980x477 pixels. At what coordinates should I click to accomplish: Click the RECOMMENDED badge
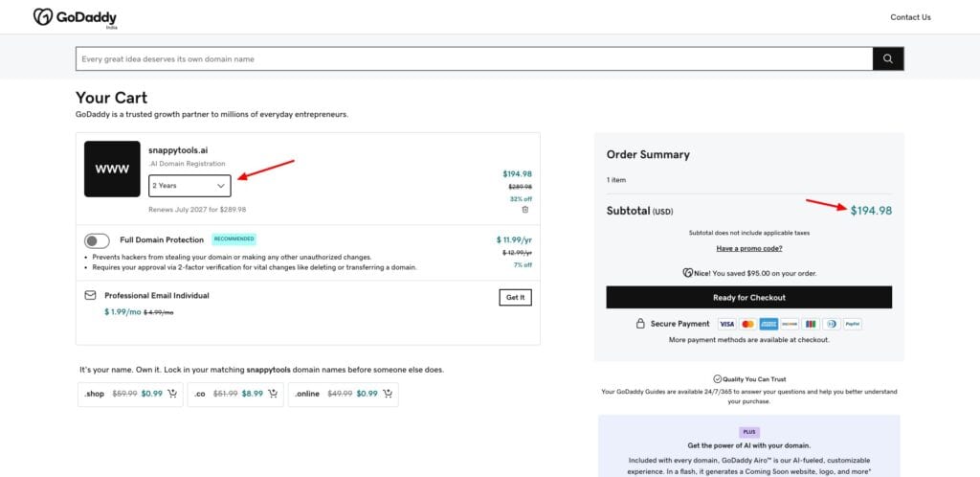point(234,238)
